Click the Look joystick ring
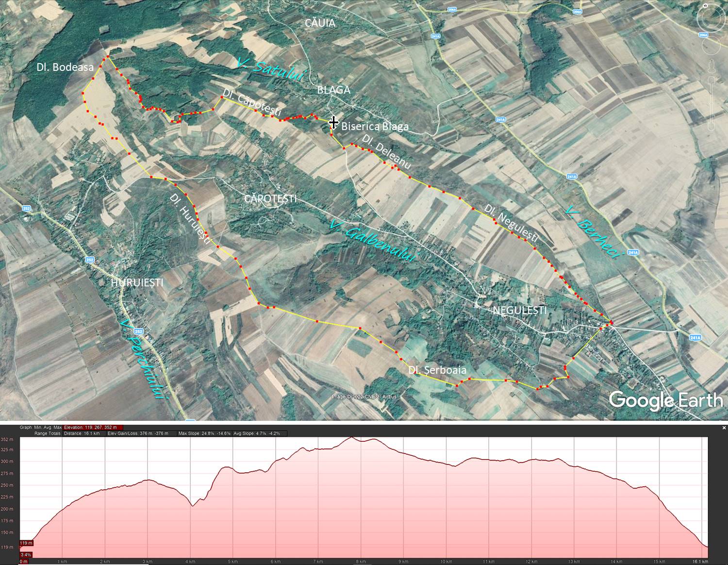The width and height of the screenshot is (728, 565). [x=710, y=18]
